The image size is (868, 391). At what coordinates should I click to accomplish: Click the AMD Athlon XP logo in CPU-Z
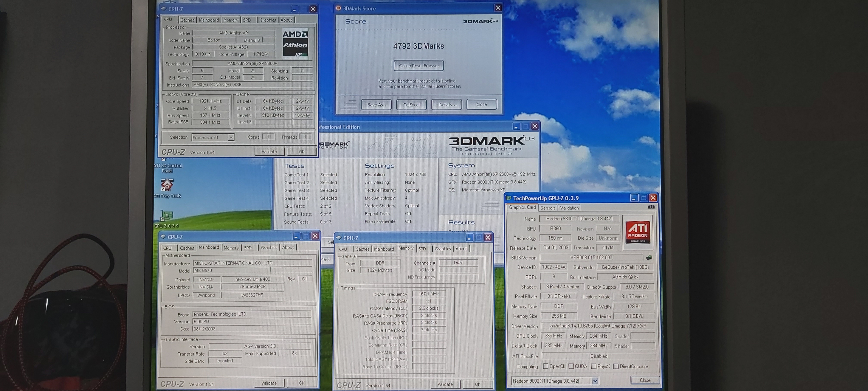[x=295, y=44]
